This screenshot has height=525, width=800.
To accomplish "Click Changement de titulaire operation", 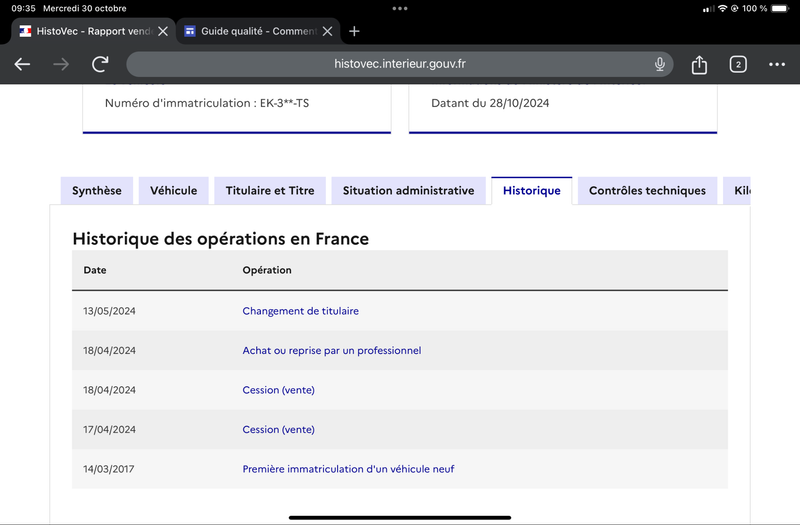I will pos(301,311).
